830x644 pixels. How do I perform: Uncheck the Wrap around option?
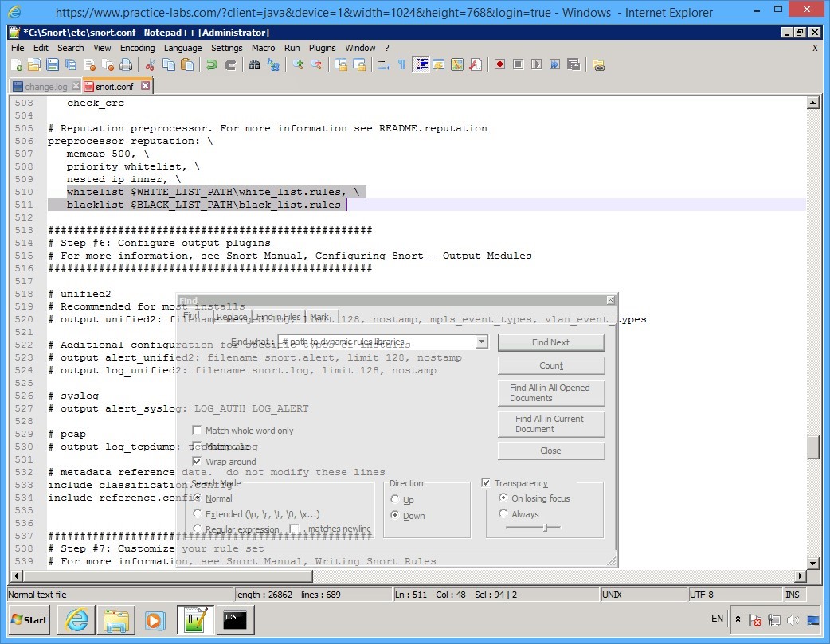(197, 461)
